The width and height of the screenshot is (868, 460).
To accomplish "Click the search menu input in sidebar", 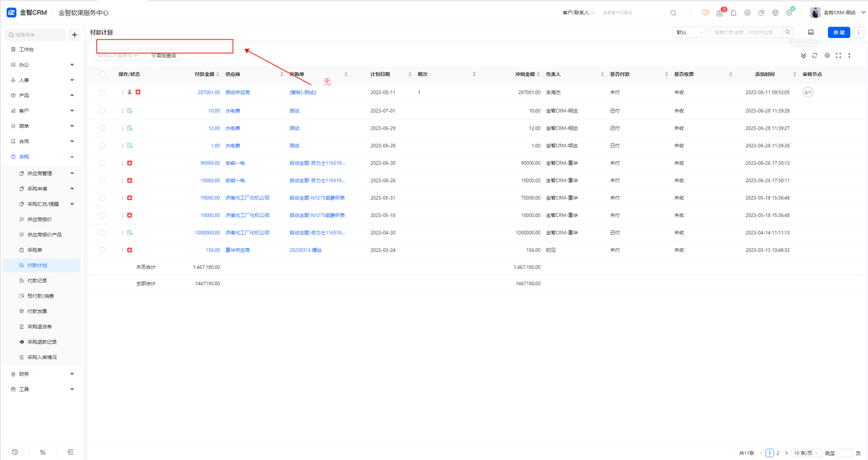I will tap(36, 35).
